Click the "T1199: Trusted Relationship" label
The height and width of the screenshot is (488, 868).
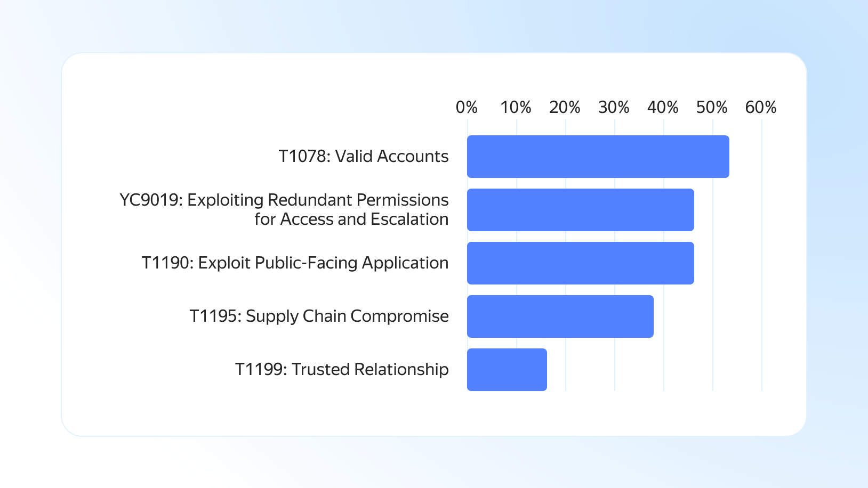coord(342,370)
